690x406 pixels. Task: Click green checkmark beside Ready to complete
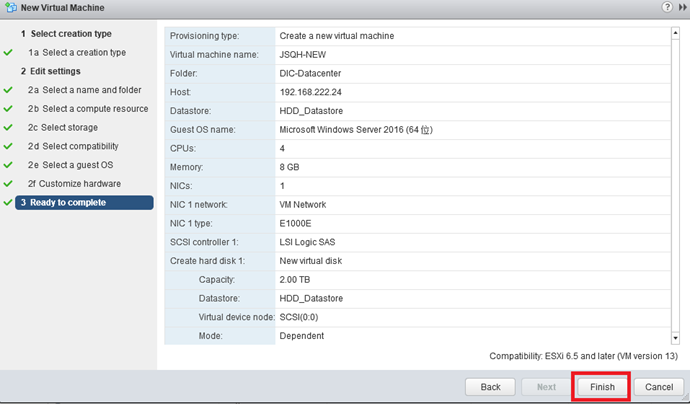pos(8,203)
